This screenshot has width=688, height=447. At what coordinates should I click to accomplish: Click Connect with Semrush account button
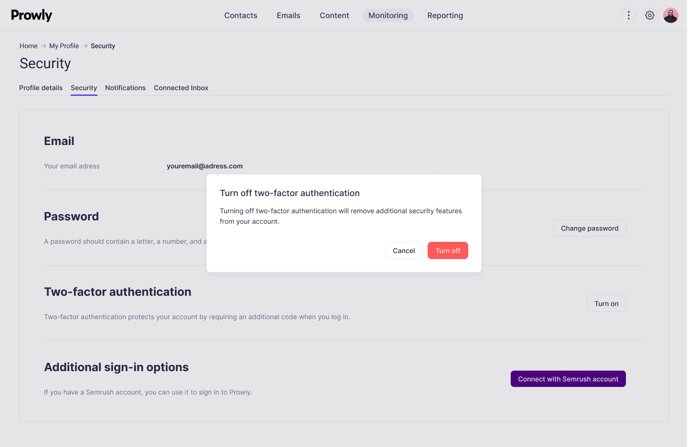pos(568,379)
